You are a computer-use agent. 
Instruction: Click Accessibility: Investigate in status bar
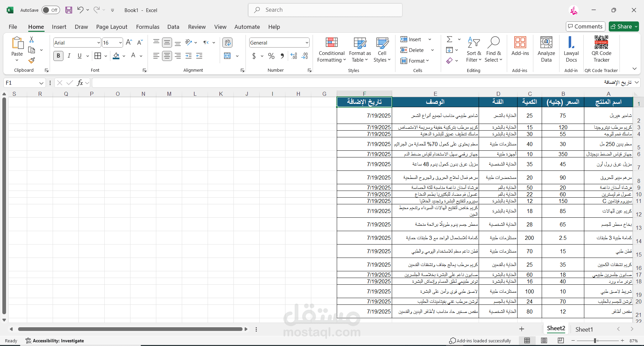point(55,341)
